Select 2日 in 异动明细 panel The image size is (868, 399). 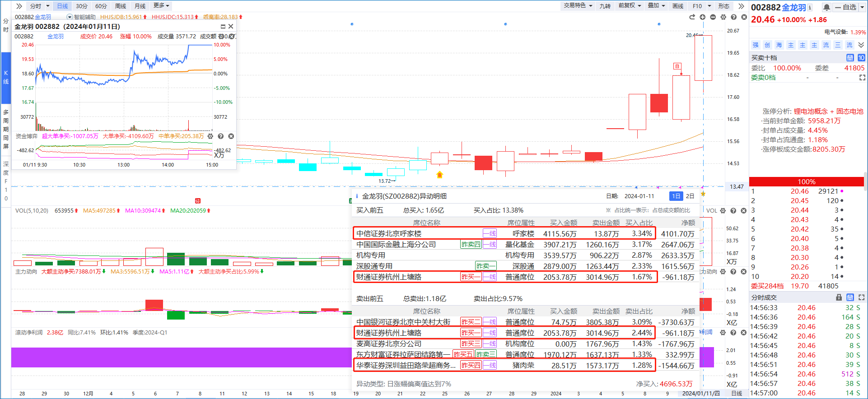[690, 196]
